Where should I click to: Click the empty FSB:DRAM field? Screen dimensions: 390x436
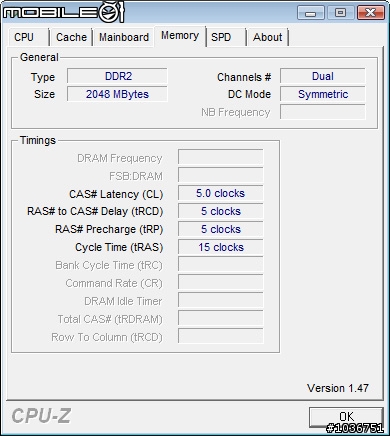coord(221,175)
